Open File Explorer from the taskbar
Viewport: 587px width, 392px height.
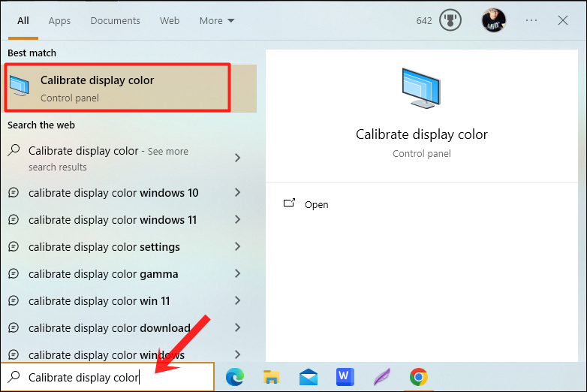272,377
